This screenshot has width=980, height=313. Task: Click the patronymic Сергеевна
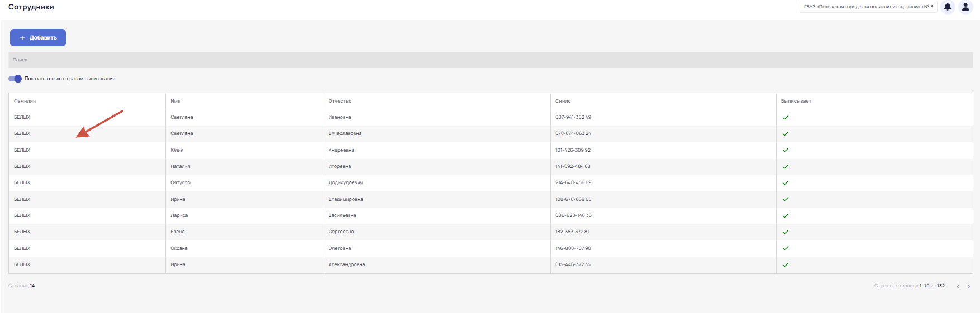(x=341, y=232)
